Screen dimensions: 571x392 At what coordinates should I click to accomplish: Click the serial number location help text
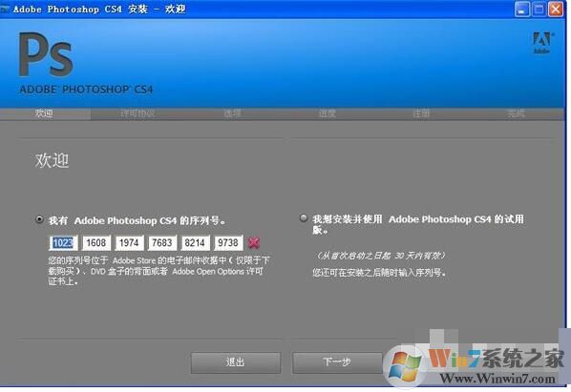159,271
